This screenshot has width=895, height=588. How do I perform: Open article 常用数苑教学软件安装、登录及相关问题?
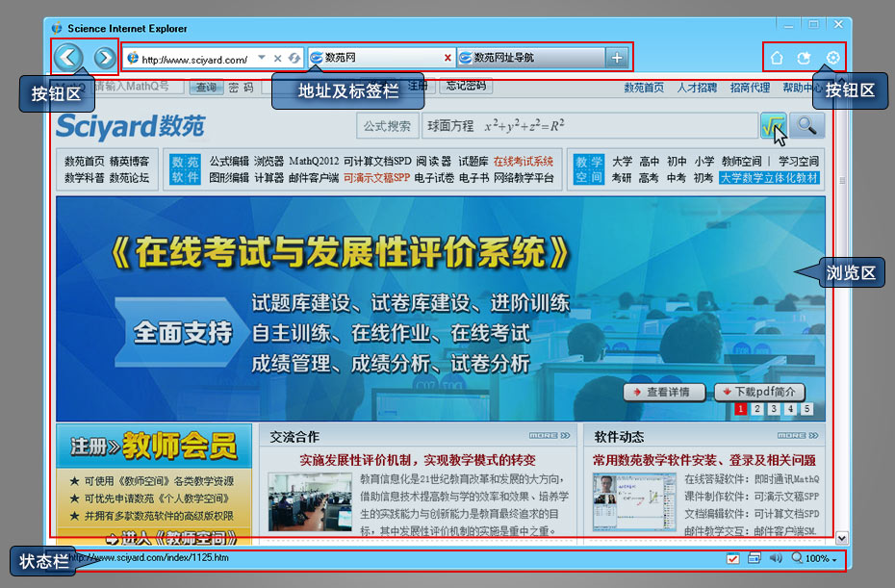[703, 460]
